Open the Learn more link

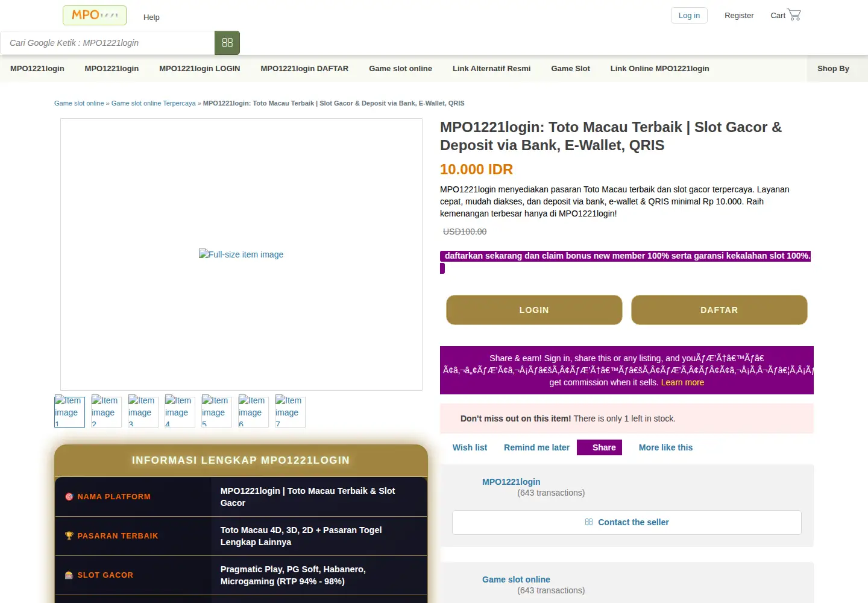pyautogui.click(x=682, y=382)
